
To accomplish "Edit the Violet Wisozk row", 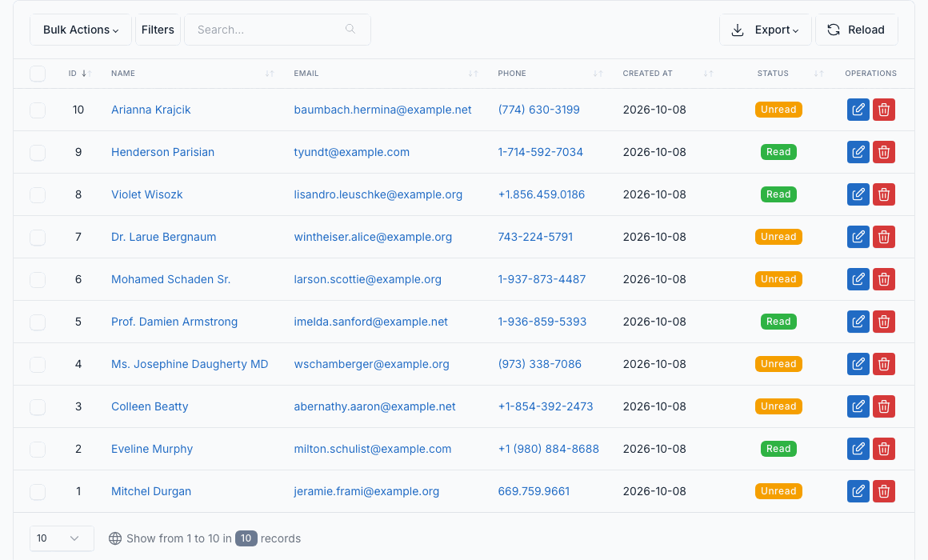I will pyautogui.click(x=858, y=194).
